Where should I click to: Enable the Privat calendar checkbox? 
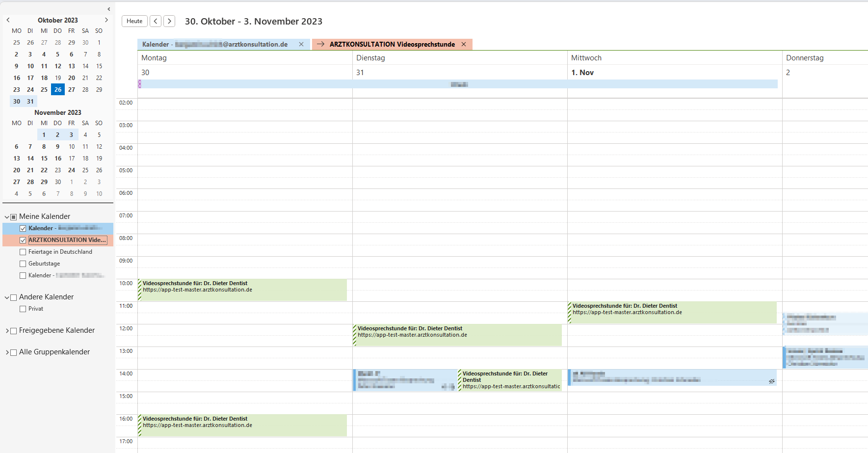[23, 309]
